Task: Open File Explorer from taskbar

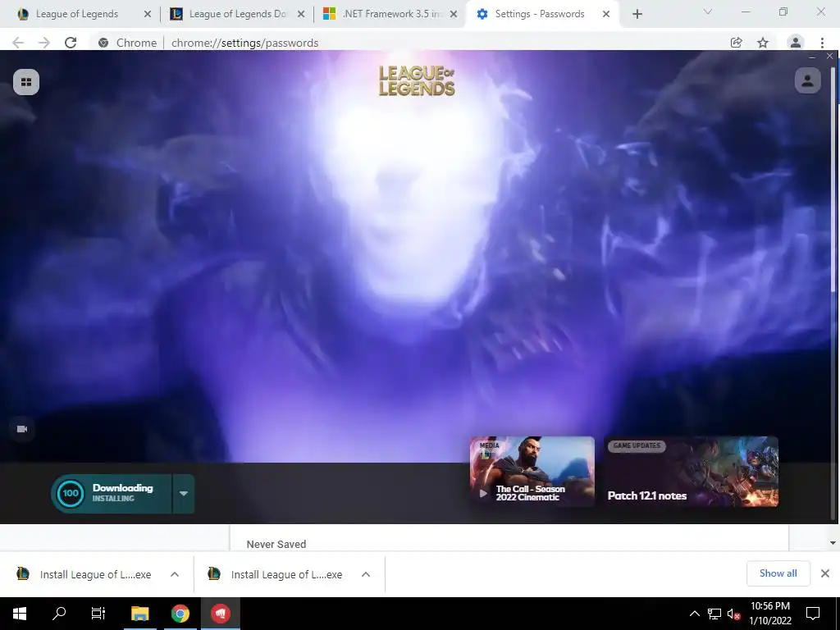Action: [x=139, y=614]
